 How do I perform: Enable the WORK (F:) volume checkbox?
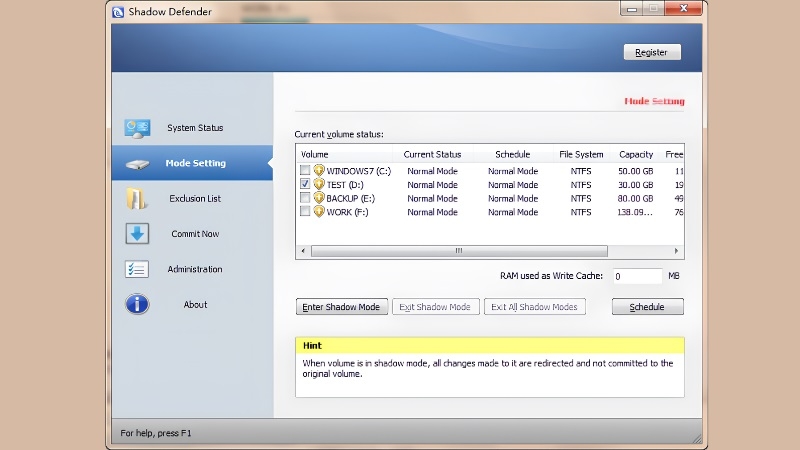[305, 211]
